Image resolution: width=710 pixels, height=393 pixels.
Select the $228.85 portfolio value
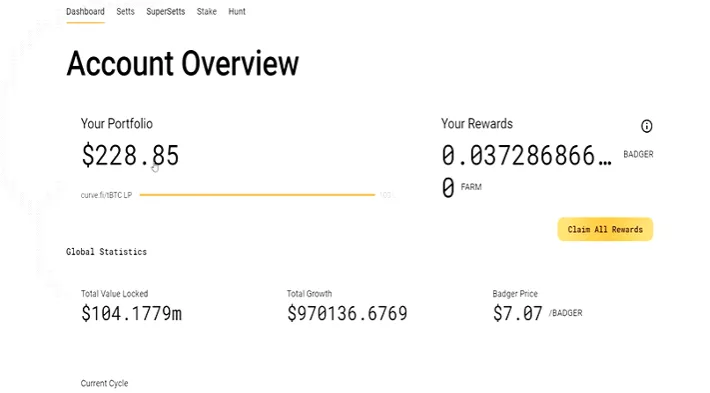point(130,155)
